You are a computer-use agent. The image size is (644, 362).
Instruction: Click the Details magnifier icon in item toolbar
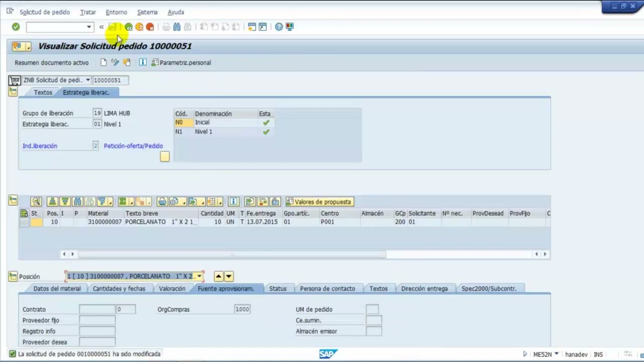pos(36,202)
